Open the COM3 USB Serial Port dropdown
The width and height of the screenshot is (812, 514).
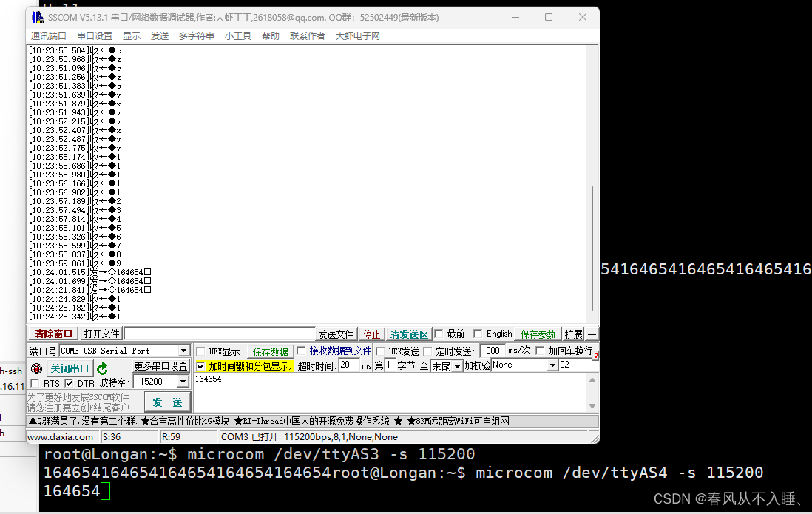coord(182,351)
